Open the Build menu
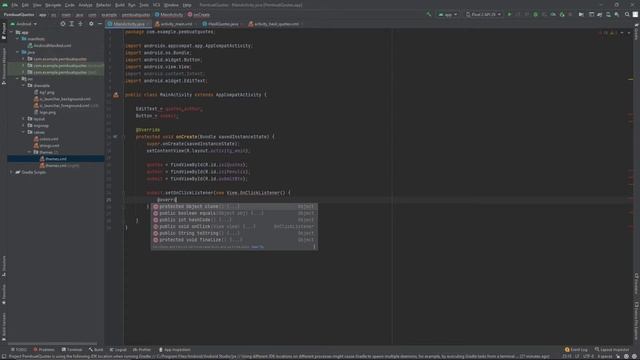Image resolution: width=640 pixels, height=360 pixels. (x=120, y=5)
